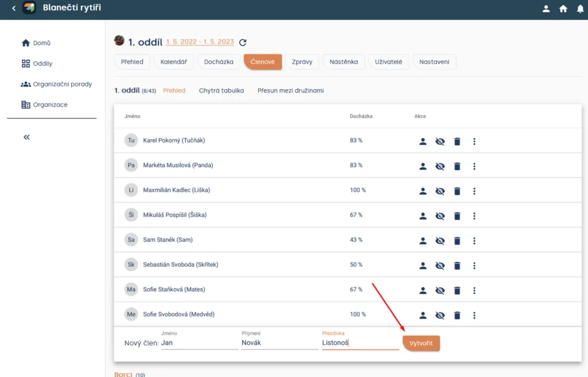The height and width of the screenshot is (377, 588).
Task: Delete Sofie Staňková with trash icon
Action: pos(457,290)
